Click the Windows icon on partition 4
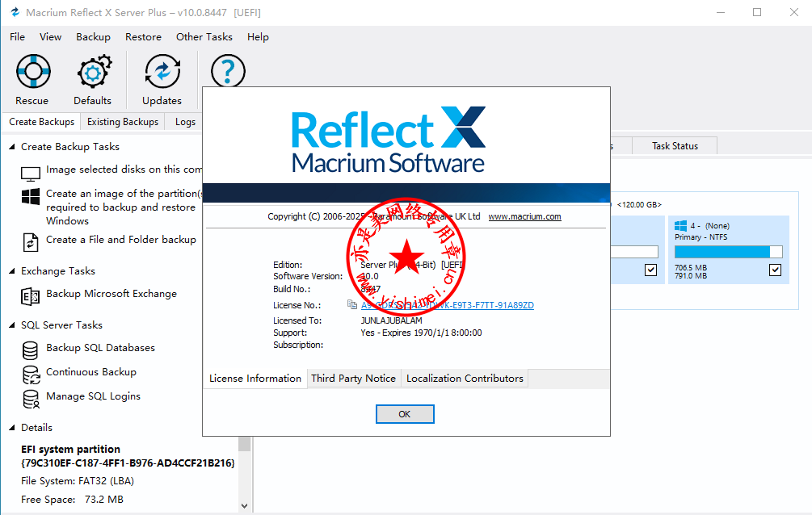This screenshot has width=812, height=515. tap(680, 226)
